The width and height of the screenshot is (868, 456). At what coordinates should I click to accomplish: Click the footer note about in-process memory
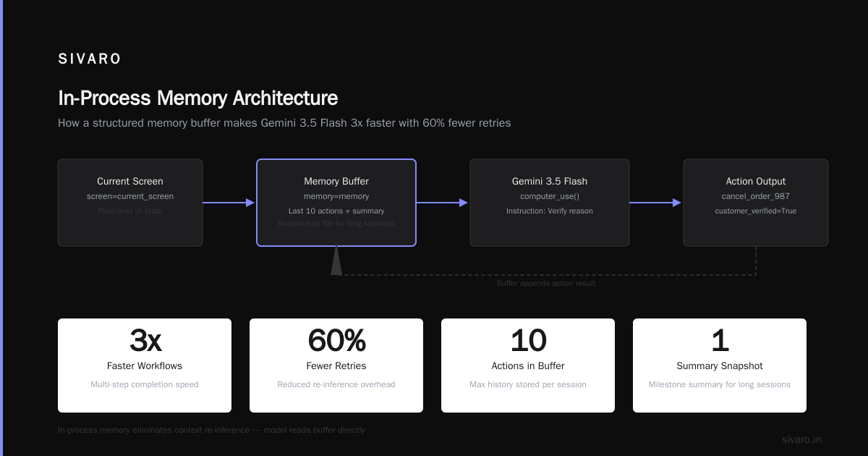(211, 430)
